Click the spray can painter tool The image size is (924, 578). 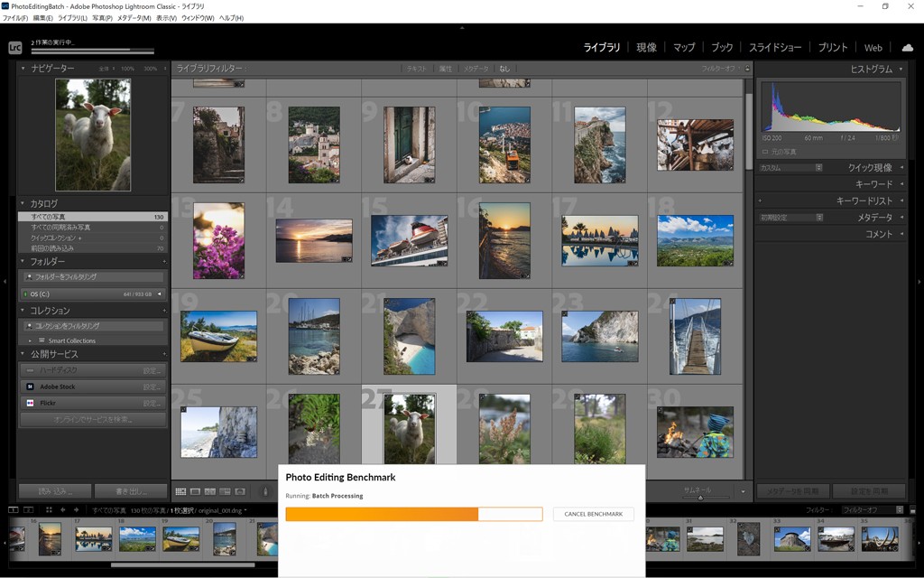(x=265, y=491)
